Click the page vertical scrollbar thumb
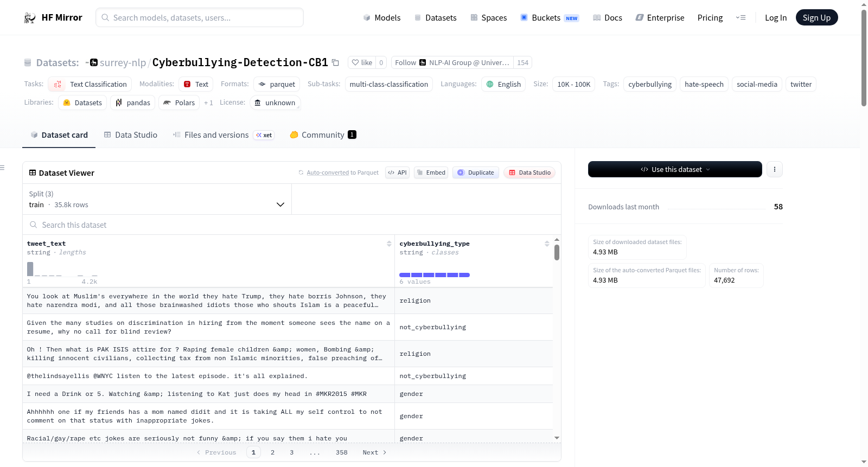 864,58
